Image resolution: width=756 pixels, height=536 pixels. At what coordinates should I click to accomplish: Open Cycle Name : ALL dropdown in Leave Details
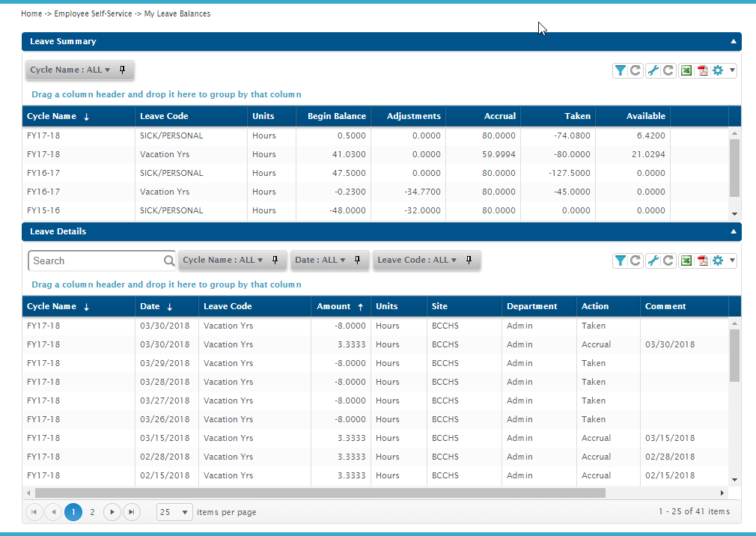223,260
